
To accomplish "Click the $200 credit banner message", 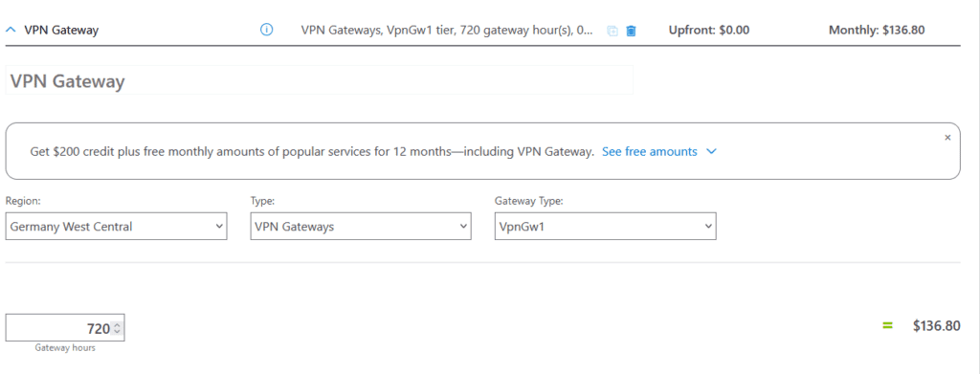I will pyautogui.click(x=312, y=152).
